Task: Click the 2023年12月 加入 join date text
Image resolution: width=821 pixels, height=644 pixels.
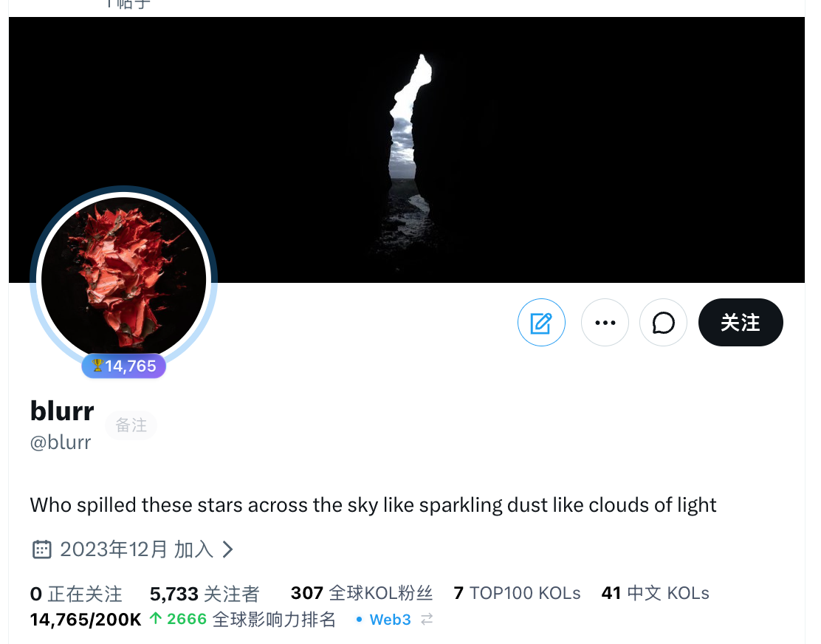Action: (137, 549)
